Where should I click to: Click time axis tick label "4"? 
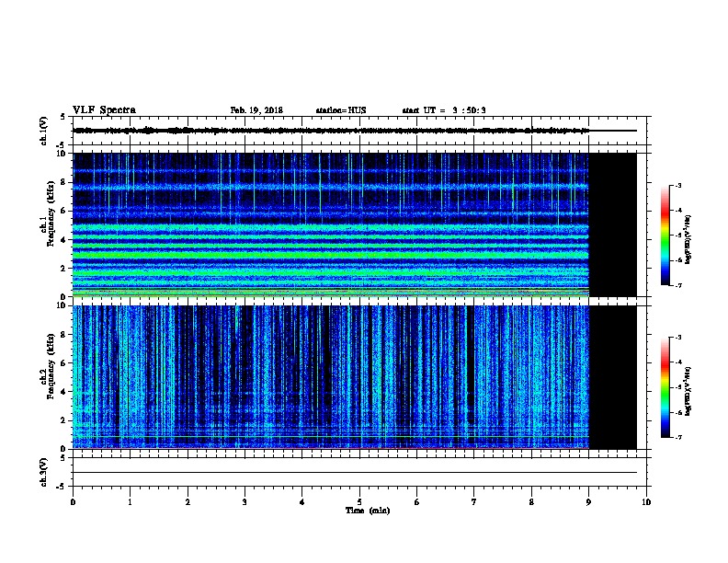pyautogui.click(x=302, y=501)
